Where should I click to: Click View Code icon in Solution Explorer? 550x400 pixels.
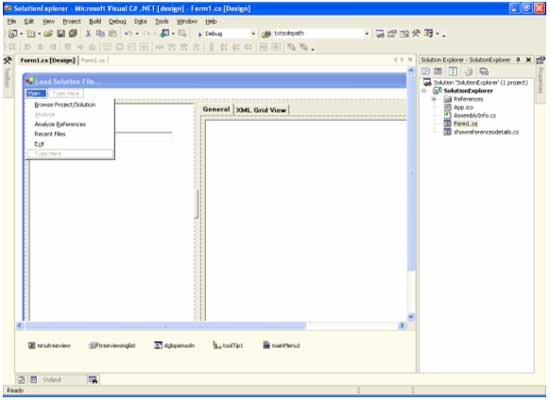point(425,71)
